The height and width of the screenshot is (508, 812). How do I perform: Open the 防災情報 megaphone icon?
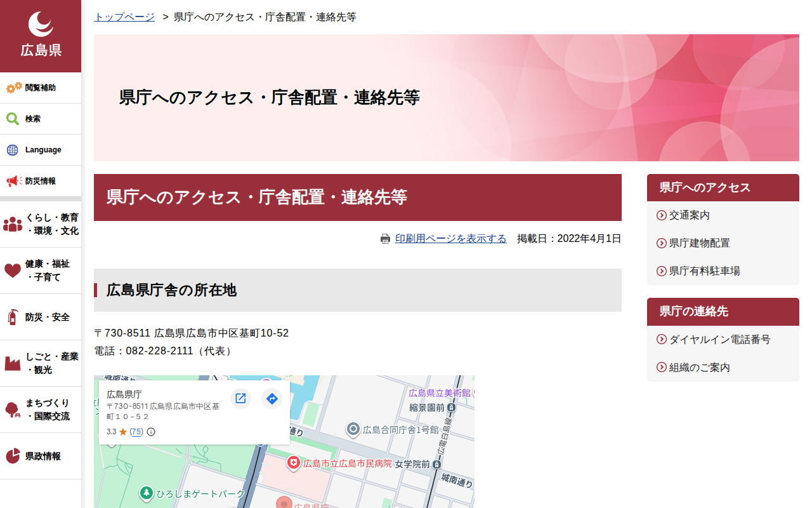[x=14, y=181]
